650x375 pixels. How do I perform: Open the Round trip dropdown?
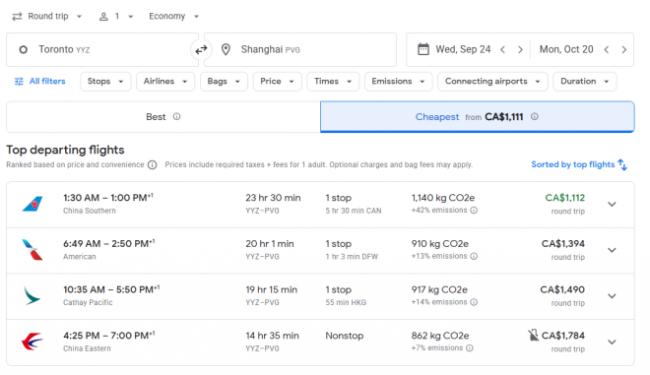pos(47,16)
